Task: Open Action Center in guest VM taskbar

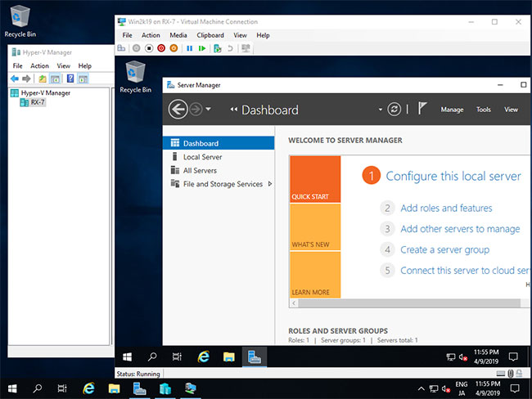Action: click(513, 356)
